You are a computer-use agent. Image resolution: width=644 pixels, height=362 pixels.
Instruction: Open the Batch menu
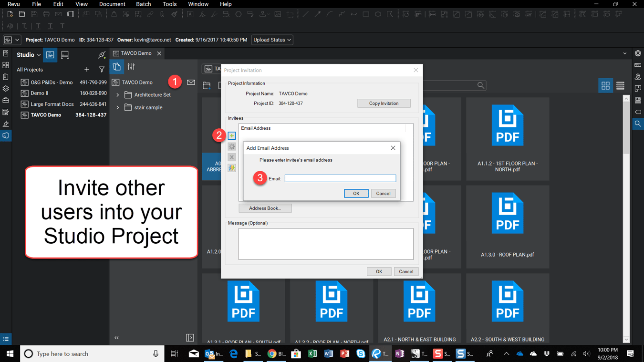[143, 4]
